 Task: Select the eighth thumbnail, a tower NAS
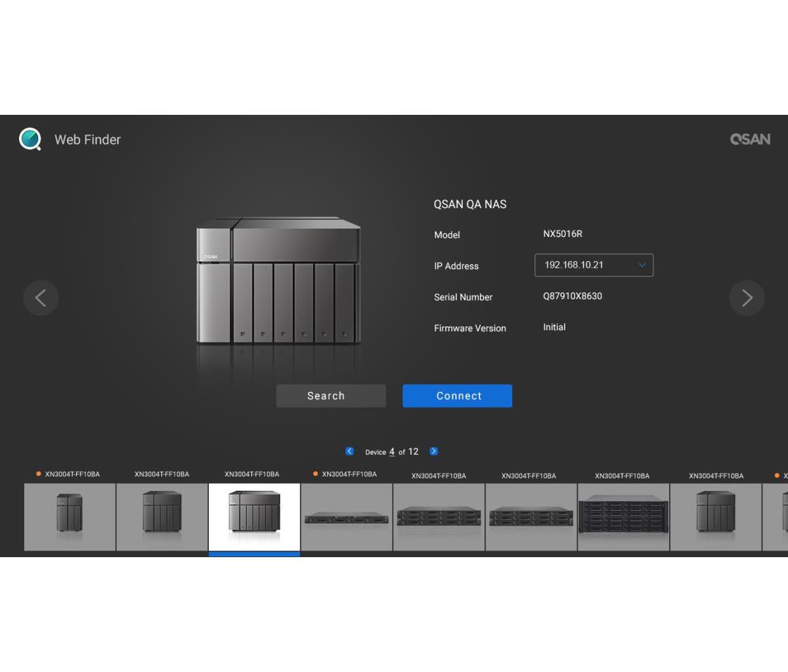click(x=716, y=517)
